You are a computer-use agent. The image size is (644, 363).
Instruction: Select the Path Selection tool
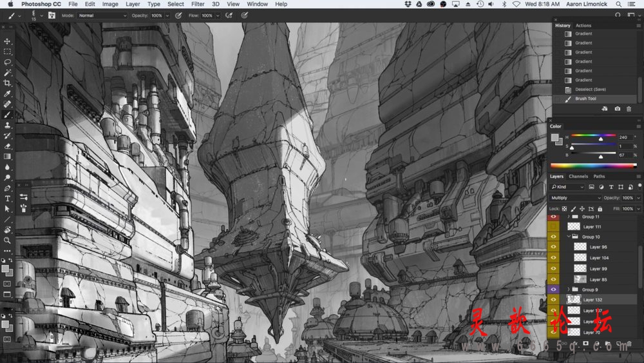pyautogui.click(x=7, y=209)
